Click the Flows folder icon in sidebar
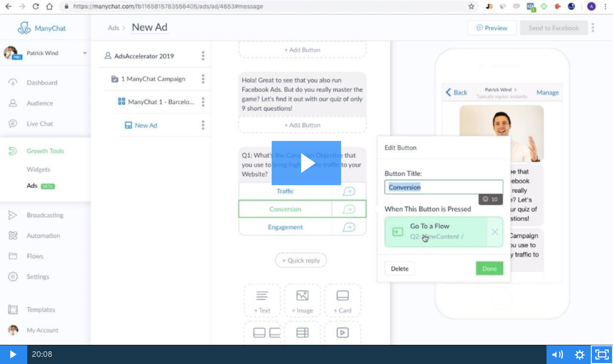The height and width of the screenshot is (364, 613). coord(13,256)
